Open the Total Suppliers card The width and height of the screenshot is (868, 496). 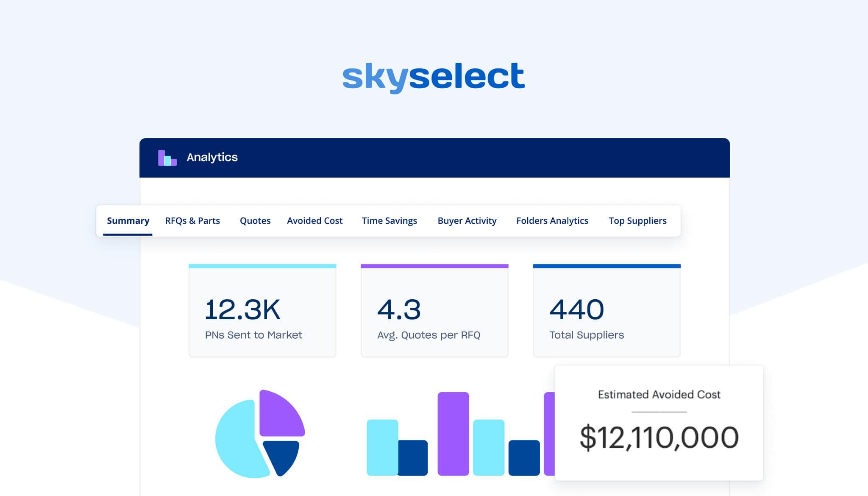coord(606,312)
